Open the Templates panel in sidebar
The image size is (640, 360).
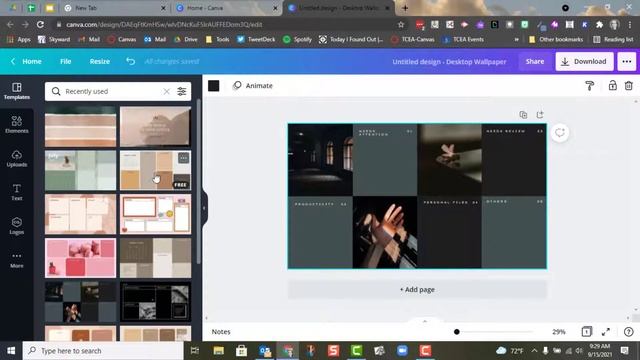17,91
